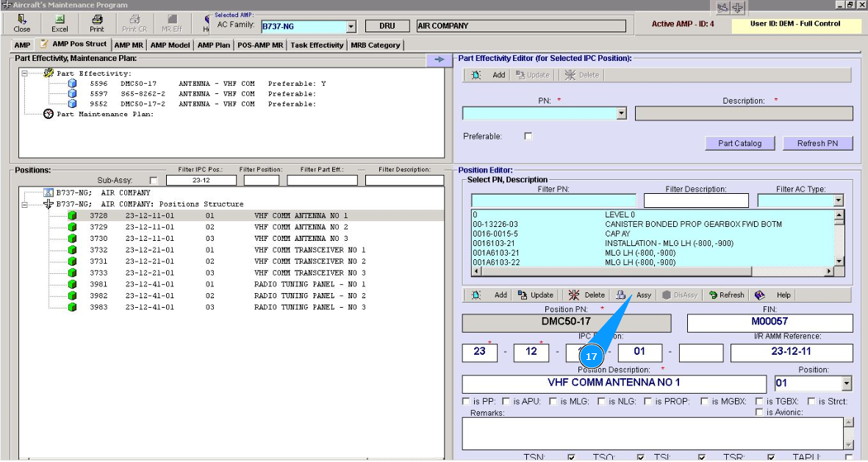
Task: Open the Position dropdown showing 01
Action: [x=846, y=383]
